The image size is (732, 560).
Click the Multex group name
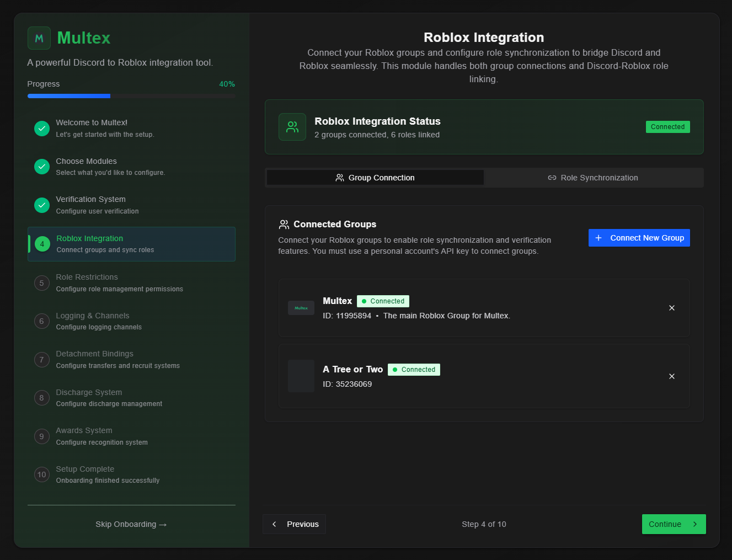[x=337, y=301]
